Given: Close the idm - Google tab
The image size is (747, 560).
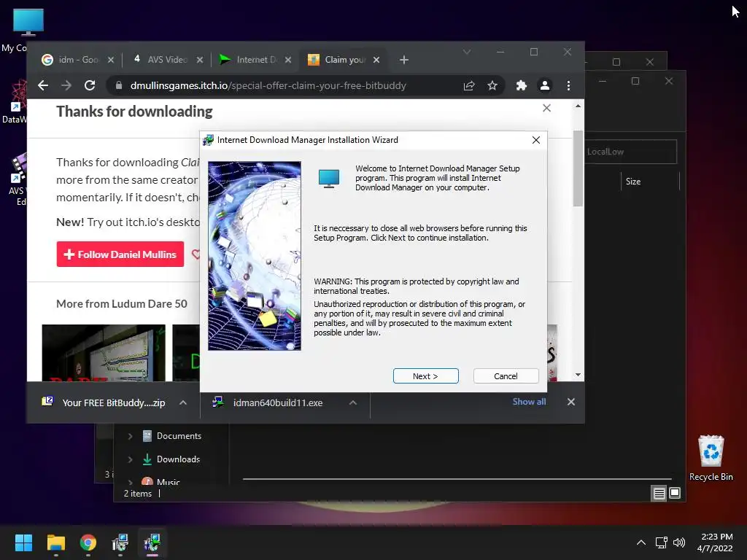Looking at the screenshot, I should click(x=111, y=60).
